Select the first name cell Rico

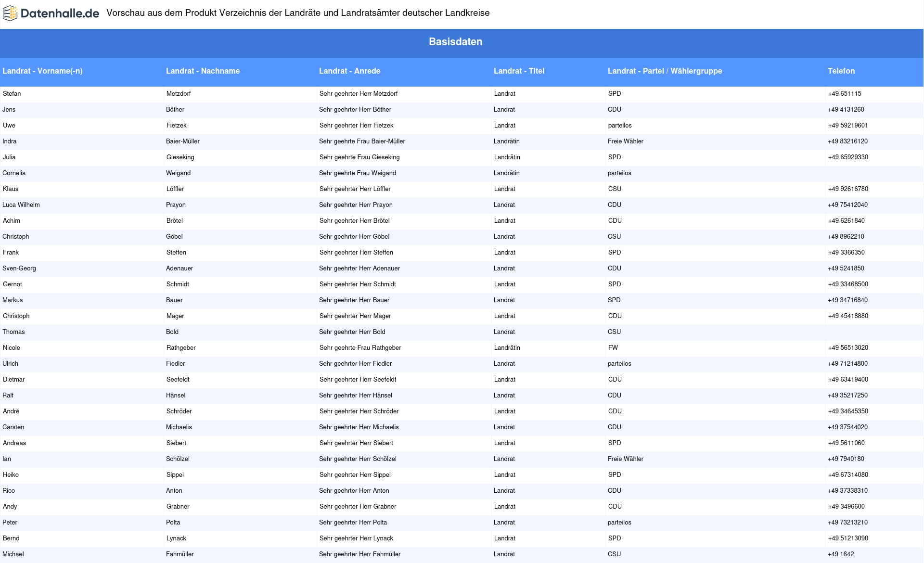click(x=9, y=491)
